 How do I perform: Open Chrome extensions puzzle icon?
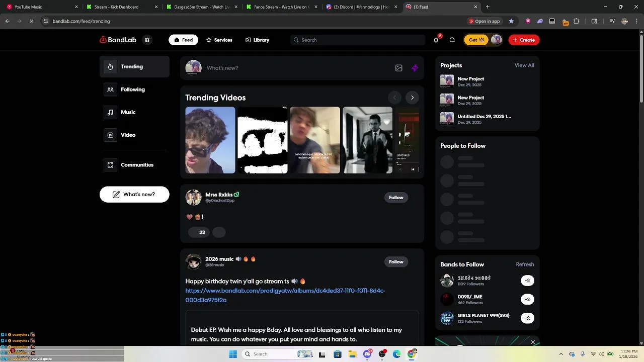coord(577,21)
